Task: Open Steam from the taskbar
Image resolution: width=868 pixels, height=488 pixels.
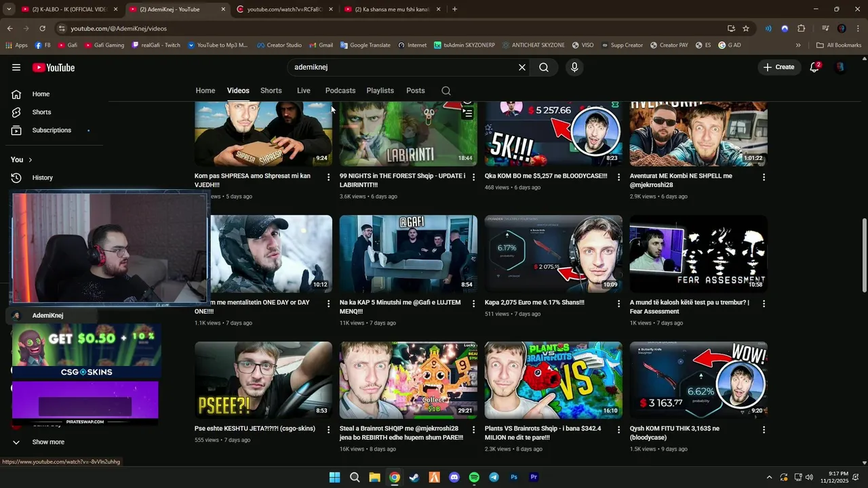Action: (x=414, y=477)
